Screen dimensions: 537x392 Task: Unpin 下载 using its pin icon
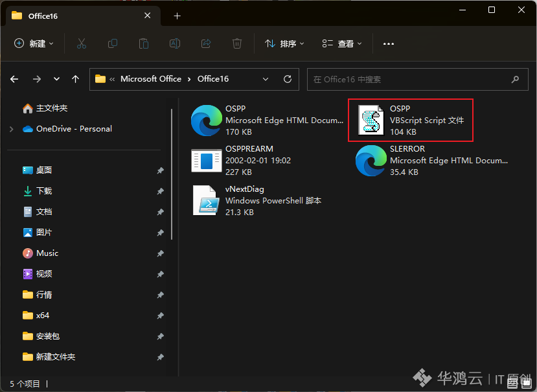160,191
